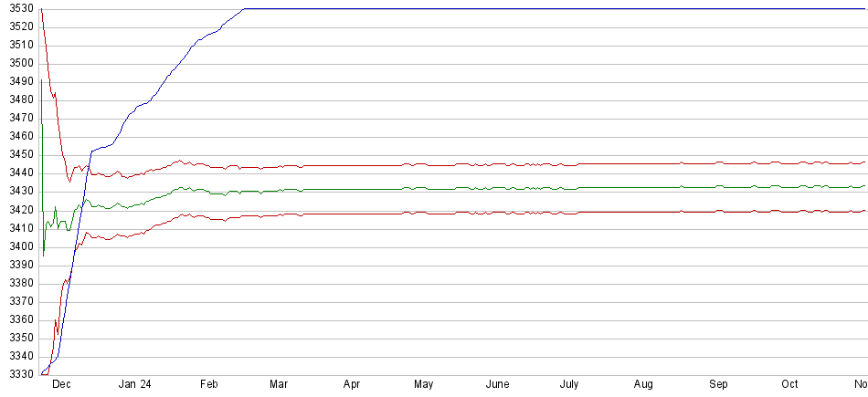Click the 3450 y-axis tick label
The width and height of the screenshot is (868, 397).
(x=17, y=155)
